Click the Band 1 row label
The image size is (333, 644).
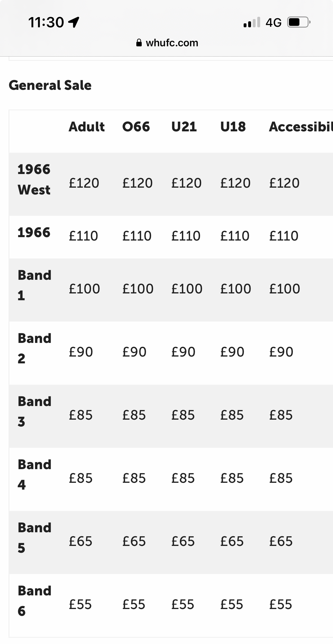pos(34,285)
